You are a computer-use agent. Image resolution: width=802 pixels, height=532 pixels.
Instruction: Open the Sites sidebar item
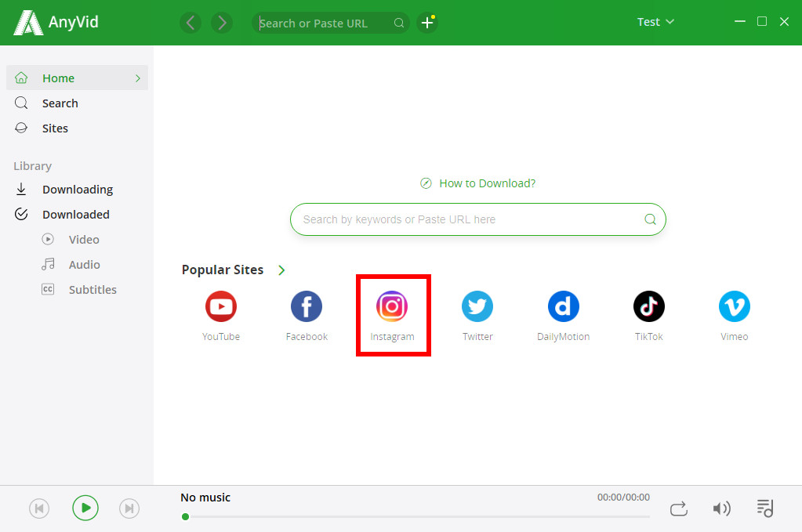click(78, 128)
